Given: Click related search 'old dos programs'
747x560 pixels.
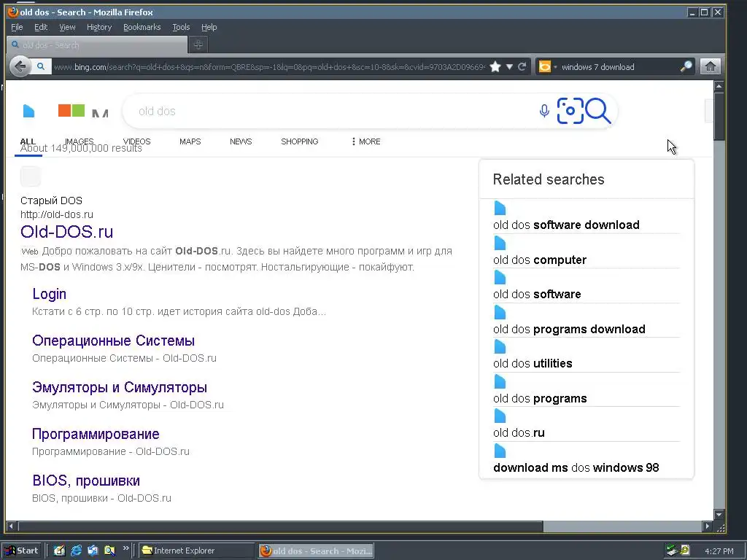Looking at the screenshot, I should tap(540, 398).
